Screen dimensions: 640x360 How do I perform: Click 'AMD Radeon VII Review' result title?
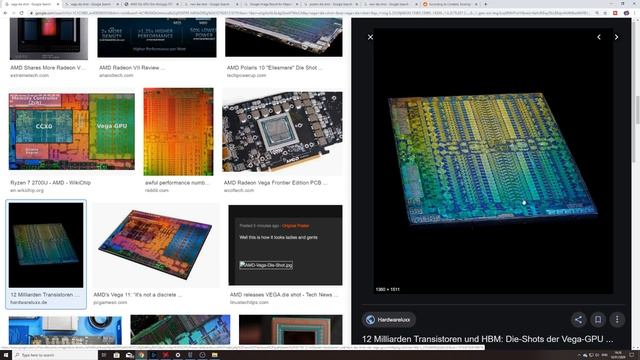(x=131, y=68)
